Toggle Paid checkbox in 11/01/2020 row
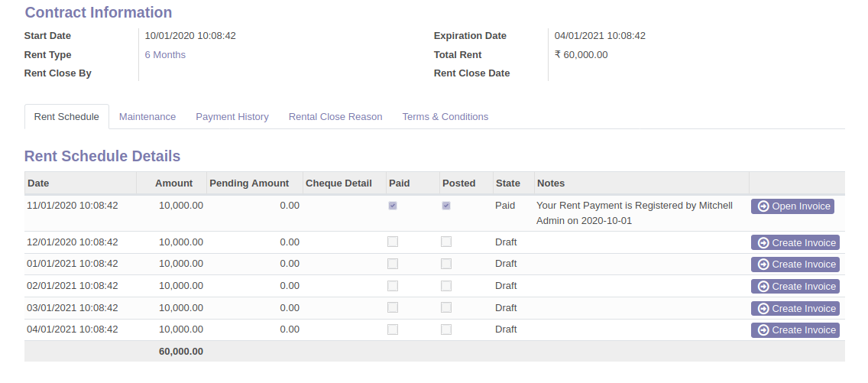Screen dimensions: 868x383 point(393,206)
